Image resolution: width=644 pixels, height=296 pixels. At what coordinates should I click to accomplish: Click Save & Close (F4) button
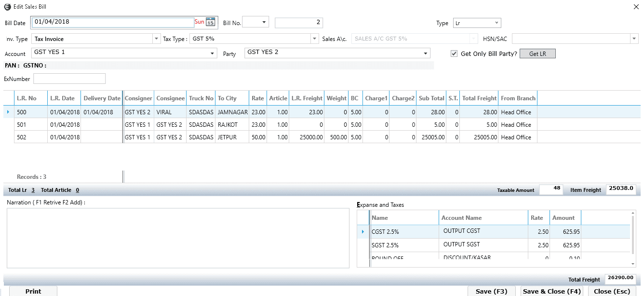click(552, 291)
